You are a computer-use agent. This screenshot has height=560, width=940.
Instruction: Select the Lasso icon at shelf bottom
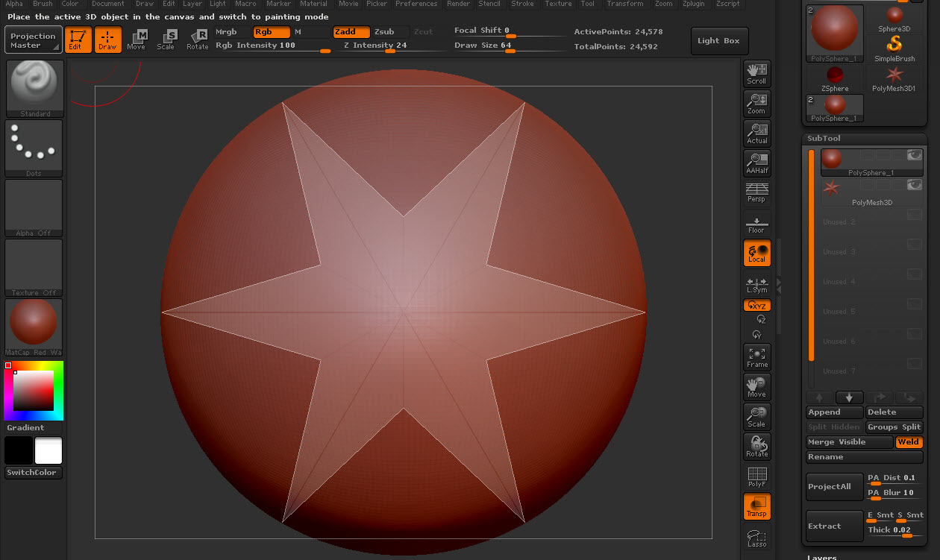click(756, 537)
